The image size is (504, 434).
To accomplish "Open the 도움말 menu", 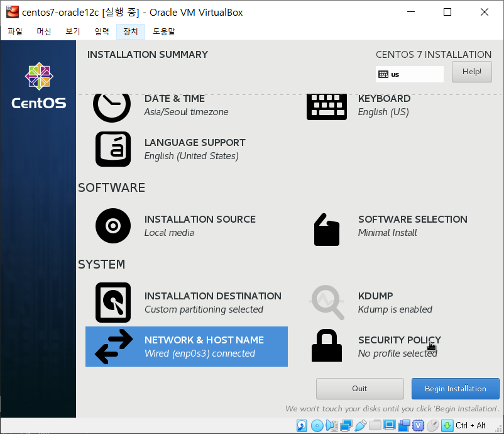I will pyautogui.click(x=164, y=31).
